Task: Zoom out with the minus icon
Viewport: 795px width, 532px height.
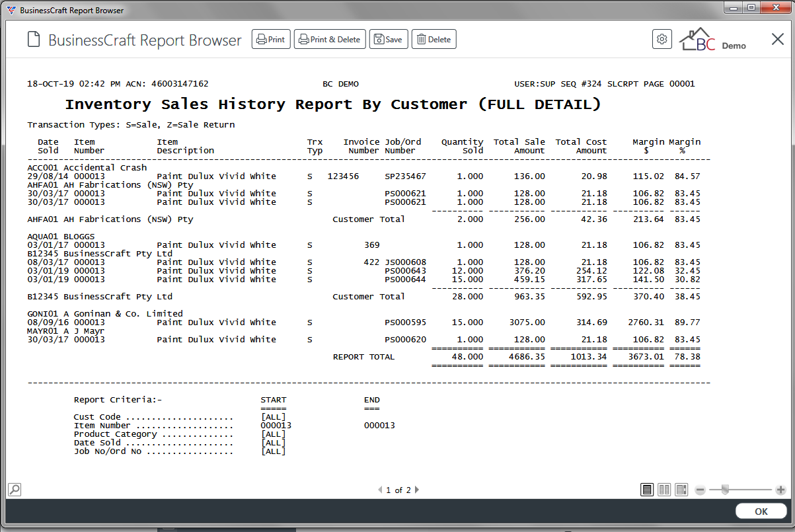Action: pos(700,490)
